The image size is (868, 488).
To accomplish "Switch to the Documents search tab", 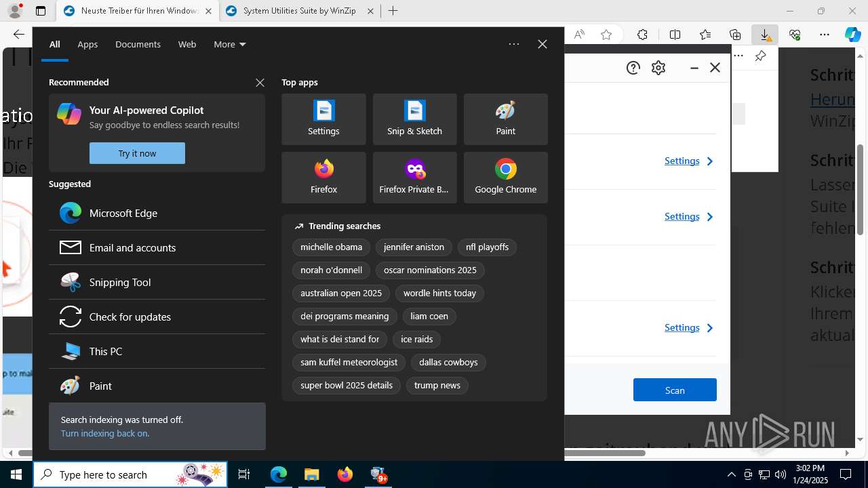I will click(138, 45).
